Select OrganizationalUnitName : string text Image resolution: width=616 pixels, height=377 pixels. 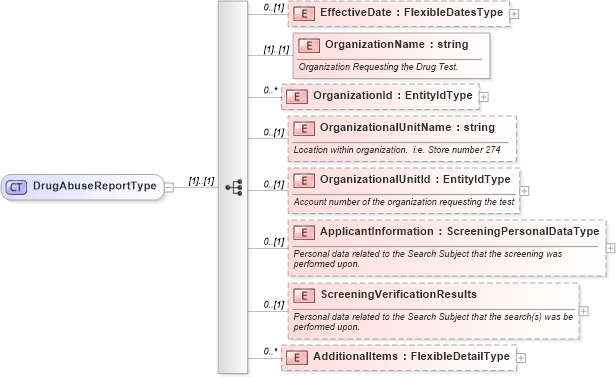[407, 127]
